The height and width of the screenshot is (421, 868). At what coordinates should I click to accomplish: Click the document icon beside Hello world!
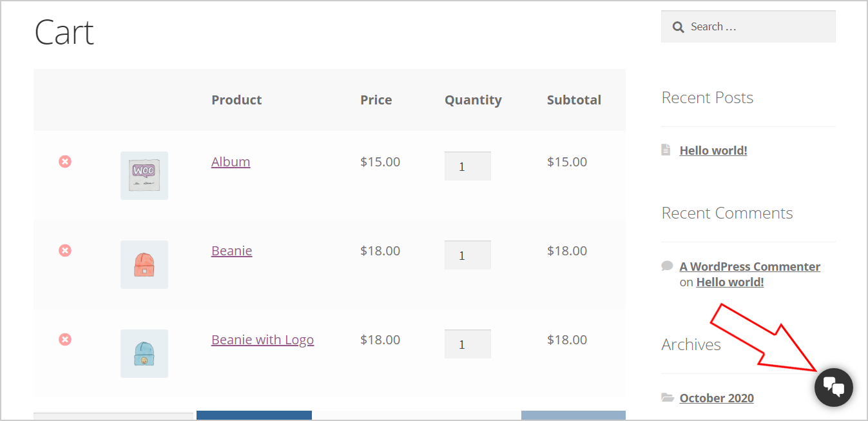click(x=666, y=150)
